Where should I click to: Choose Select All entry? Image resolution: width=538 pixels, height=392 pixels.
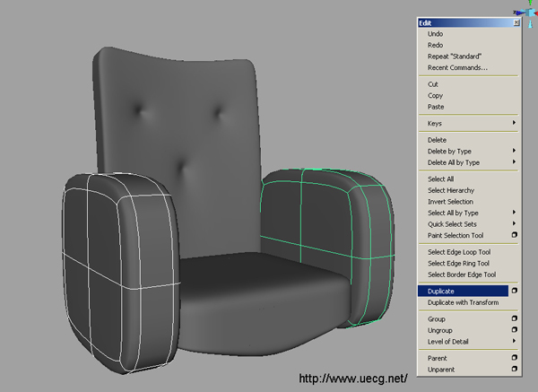click(440, 179)
